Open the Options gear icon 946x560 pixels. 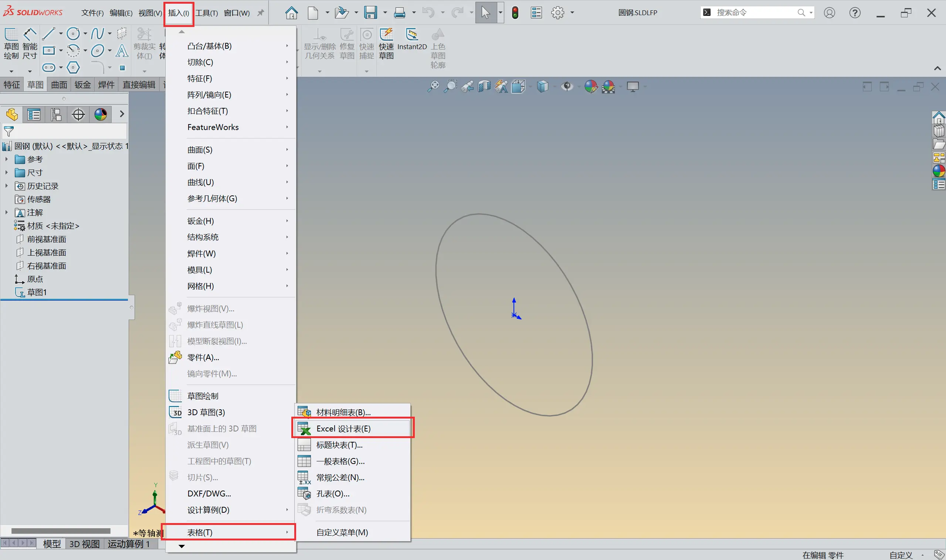tap(557, 13)
